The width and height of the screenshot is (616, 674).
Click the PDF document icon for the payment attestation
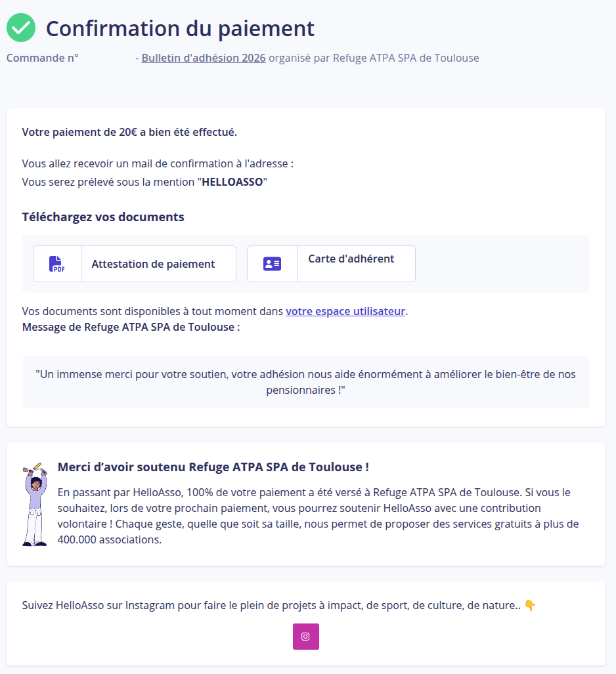pos(56,263)
